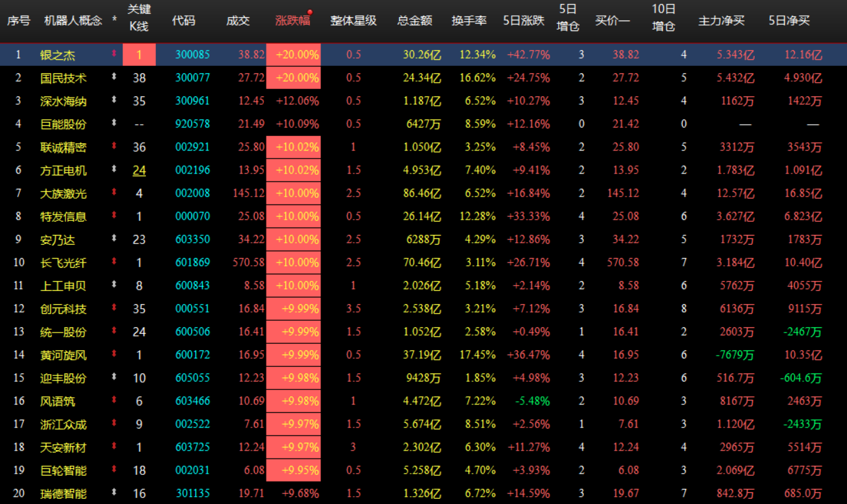Open stock code 920578
This screenshot has height=504, width=847.
193,124
